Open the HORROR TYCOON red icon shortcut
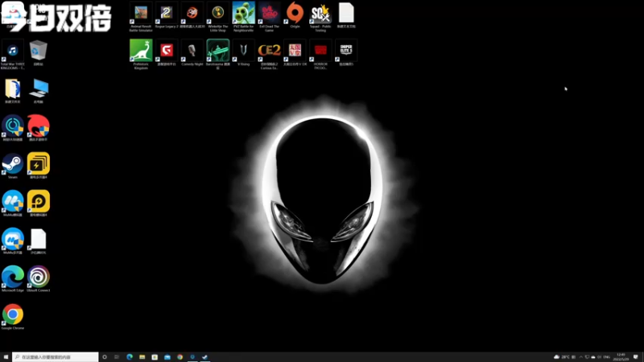 (x=320, y=55)
